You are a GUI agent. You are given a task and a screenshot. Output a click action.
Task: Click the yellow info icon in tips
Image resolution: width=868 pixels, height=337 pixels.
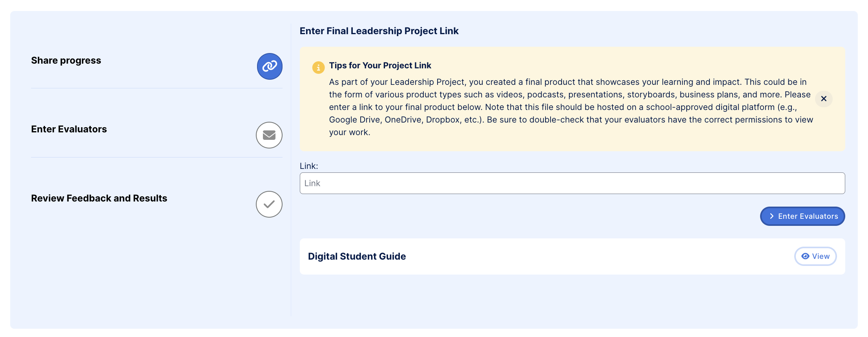[x=318, y=68]
